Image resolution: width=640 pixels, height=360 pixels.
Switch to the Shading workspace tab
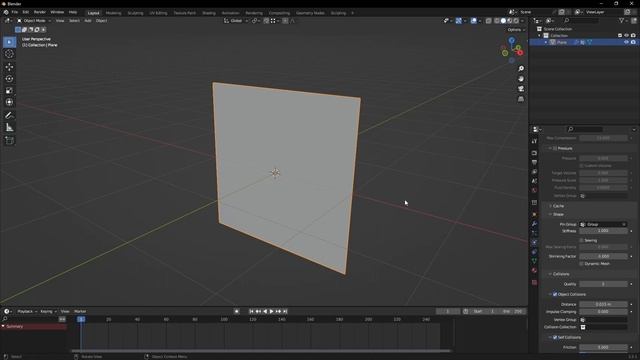[209, 13]
